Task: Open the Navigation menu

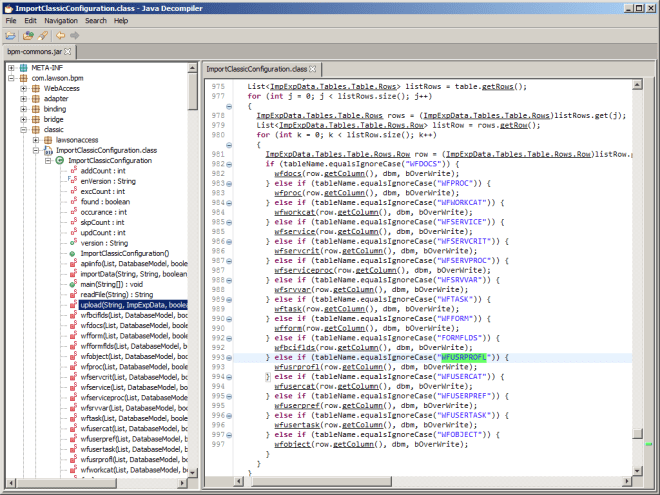Action: click(x=60, y=20)
